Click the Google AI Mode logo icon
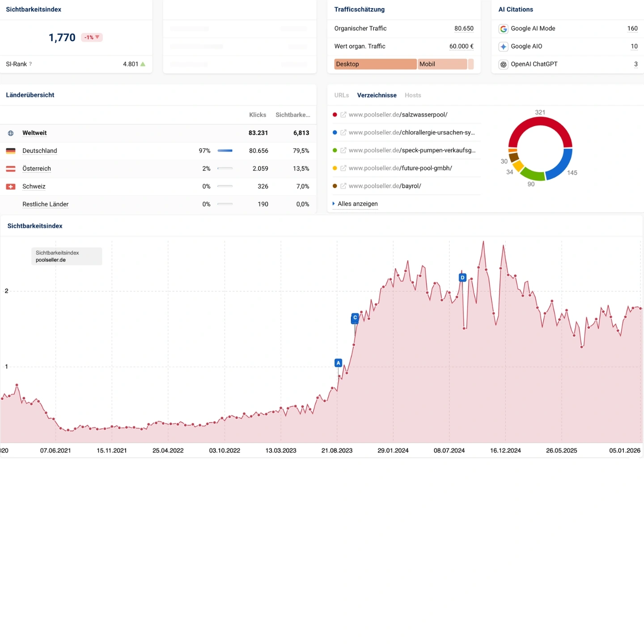 click(x=503, y=29)
